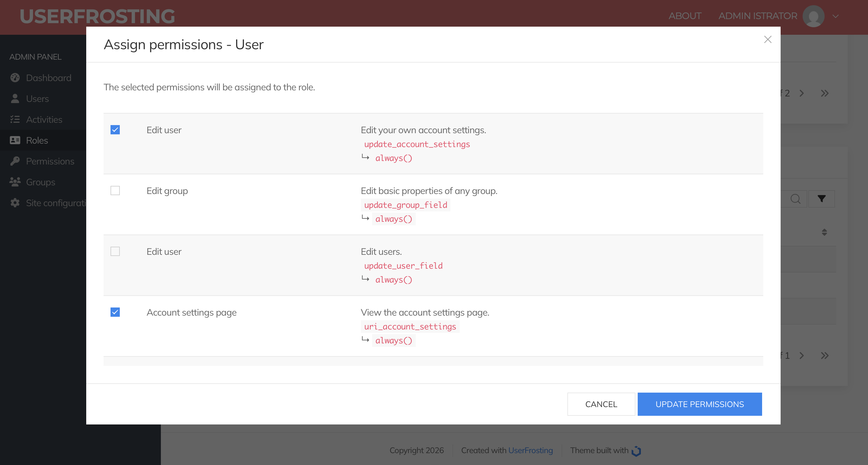868x465 pixels.
Task: Close the Assign permissions dialog
Action: [768, 39]
